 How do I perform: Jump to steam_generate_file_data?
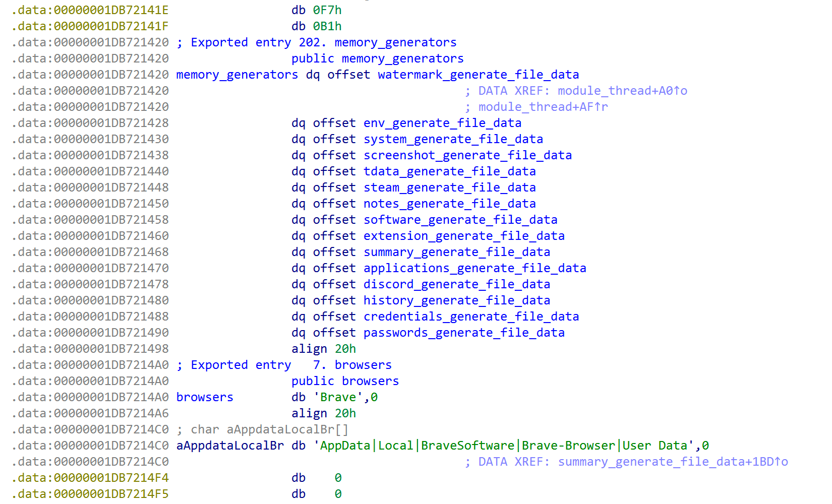[449, 187]
